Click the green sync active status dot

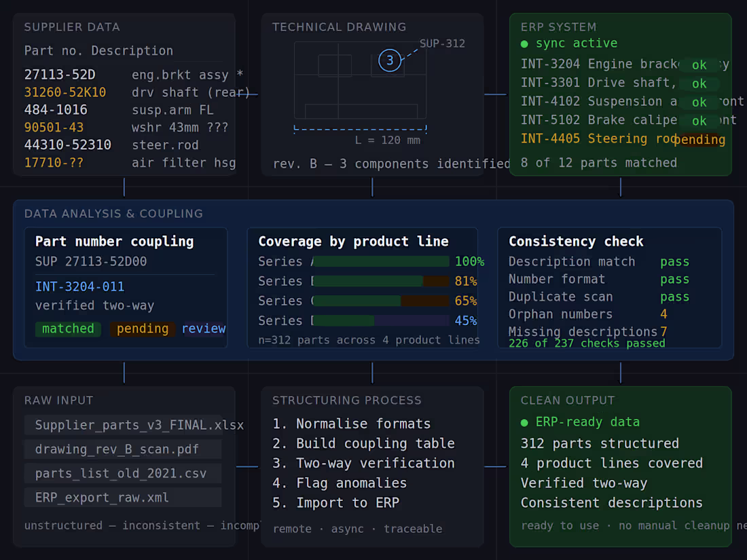coord(524,44)
